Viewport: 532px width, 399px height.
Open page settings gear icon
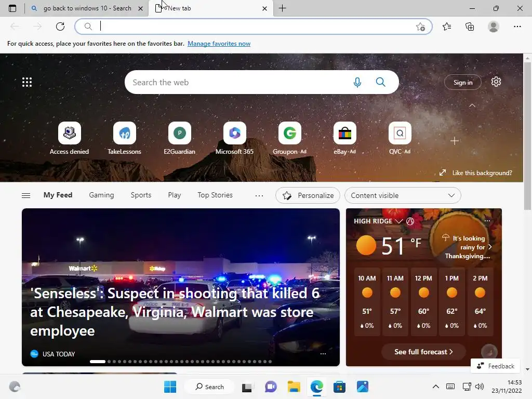[496, 82]
